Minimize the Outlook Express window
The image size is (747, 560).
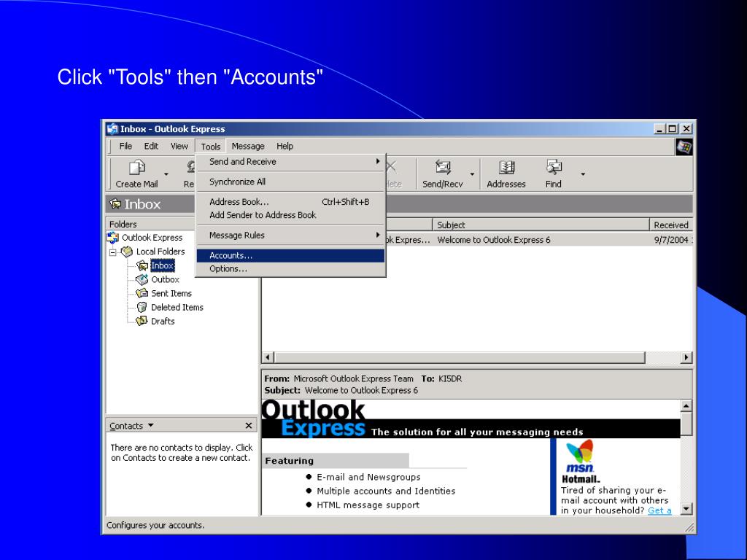pos(659,128)
